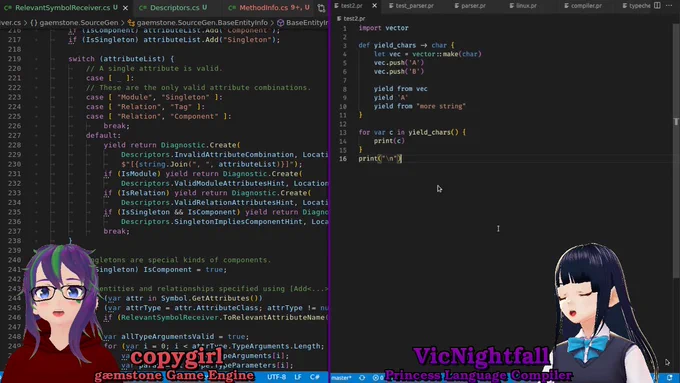The height and width of the screenshot is (383, 680).
Task: Click the UTF-8 encoding status item
Action: tap(276, 377)
